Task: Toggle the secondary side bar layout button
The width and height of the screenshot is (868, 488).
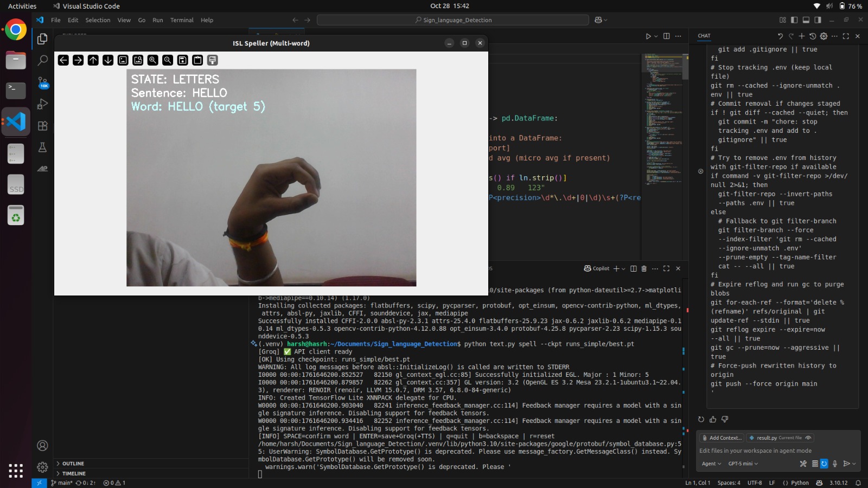Action: (818, 20)
